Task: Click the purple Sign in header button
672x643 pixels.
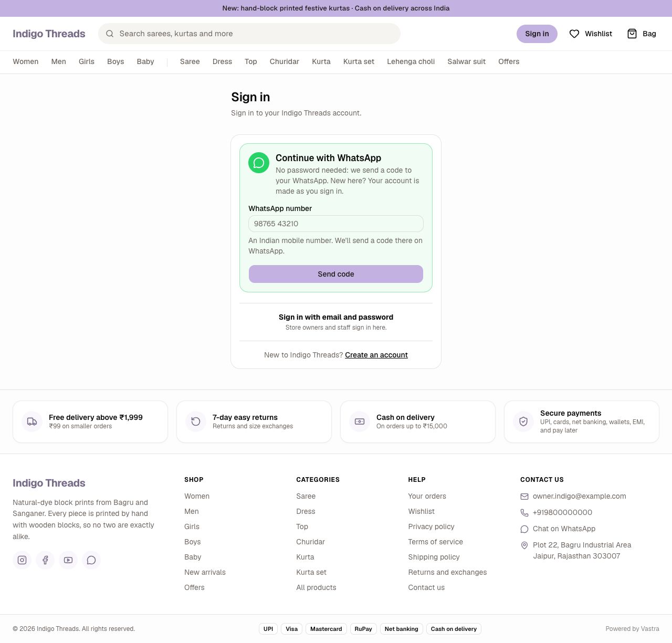Action: point(537,34)
